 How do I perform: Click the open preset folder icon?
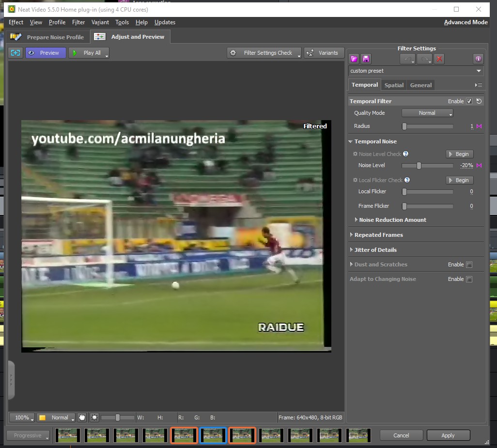coord(354,59)
